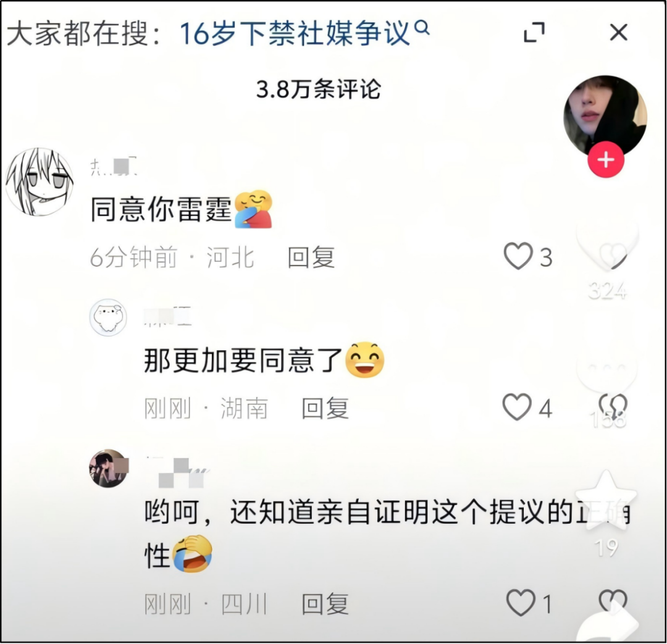667x644 pixels.
Task: Like the comment 同意你雷霆
Action: (518, 256)
